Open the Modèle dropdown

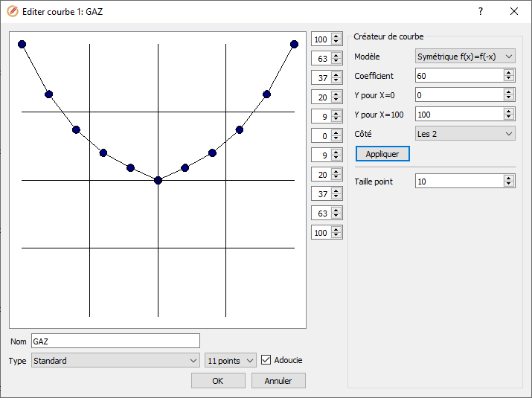[x=465, y=57]
